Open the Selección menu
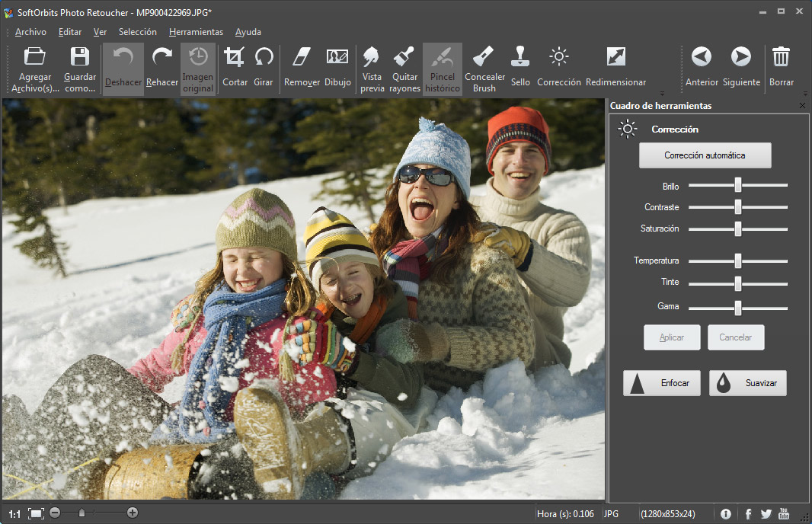This screenshot has width=812, height=524. tap(138, 32)
